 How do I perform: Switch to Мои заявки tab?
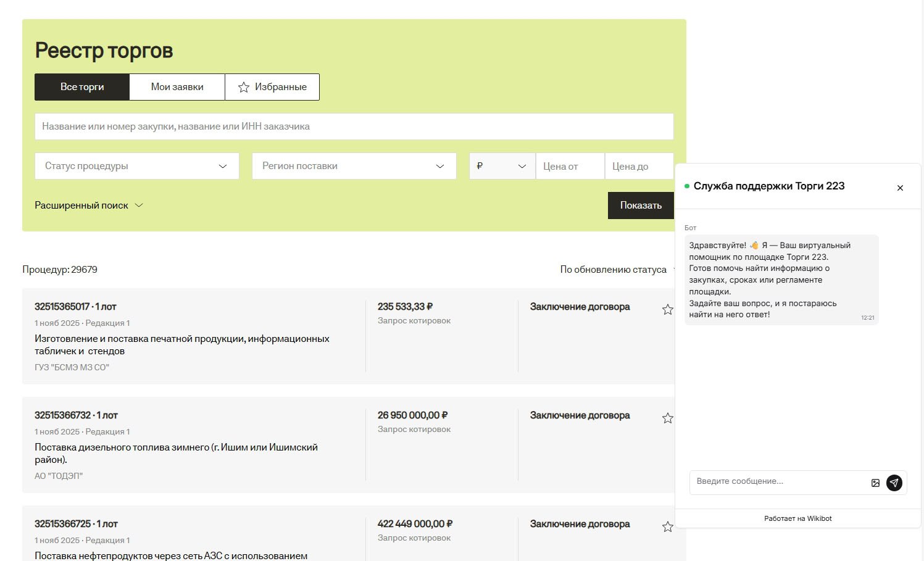tap(177, 87)
